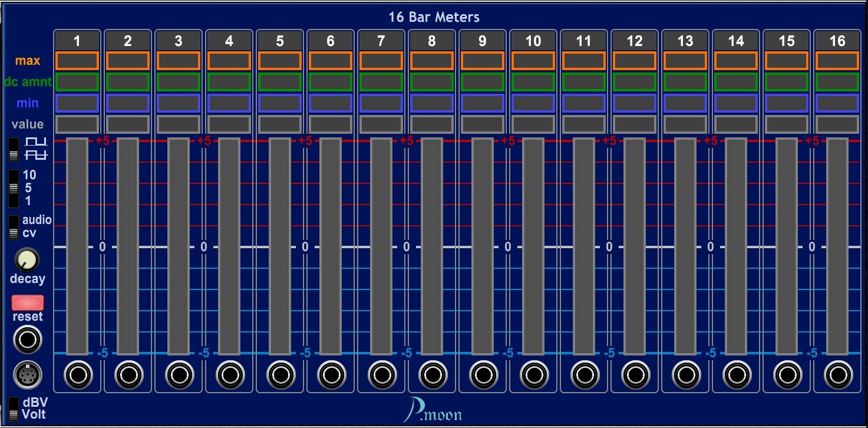868x428 pixels.
Task: Click the input jack under meter 8
Action: (432, 375)
